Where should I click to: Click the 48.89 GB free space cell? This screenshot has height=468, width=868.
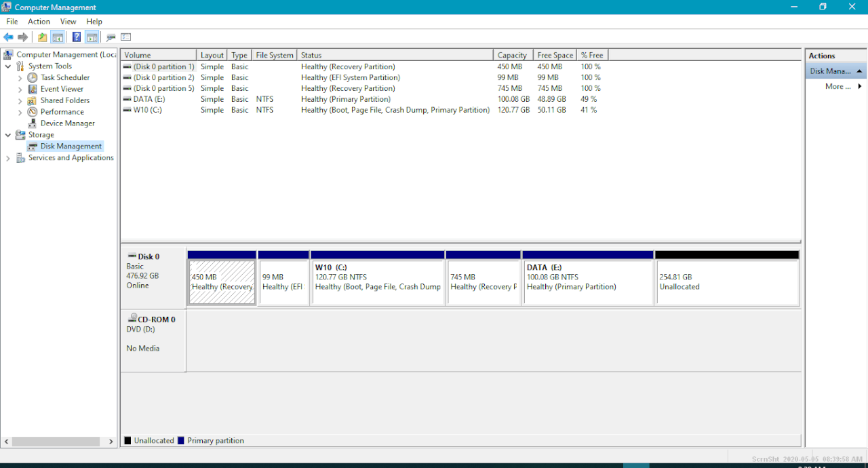pyautogui.click(x=551, y=99)
